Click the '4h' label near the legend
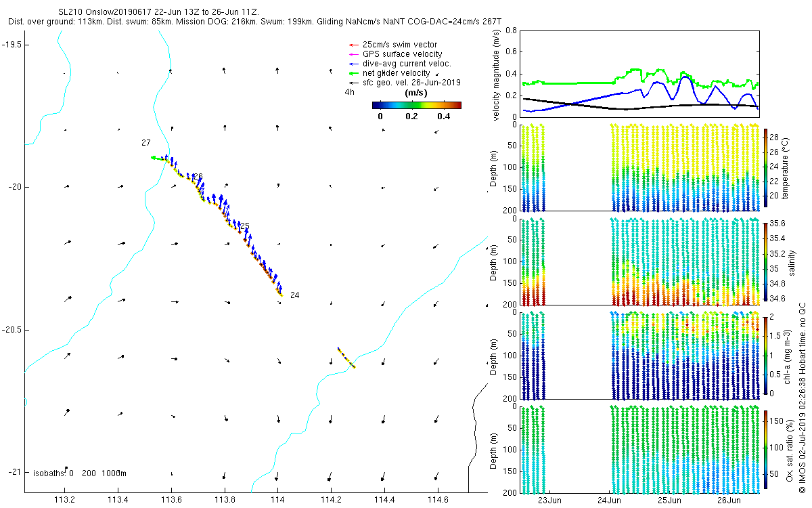This screenshot has width=812, height=508. coord(349,92)
